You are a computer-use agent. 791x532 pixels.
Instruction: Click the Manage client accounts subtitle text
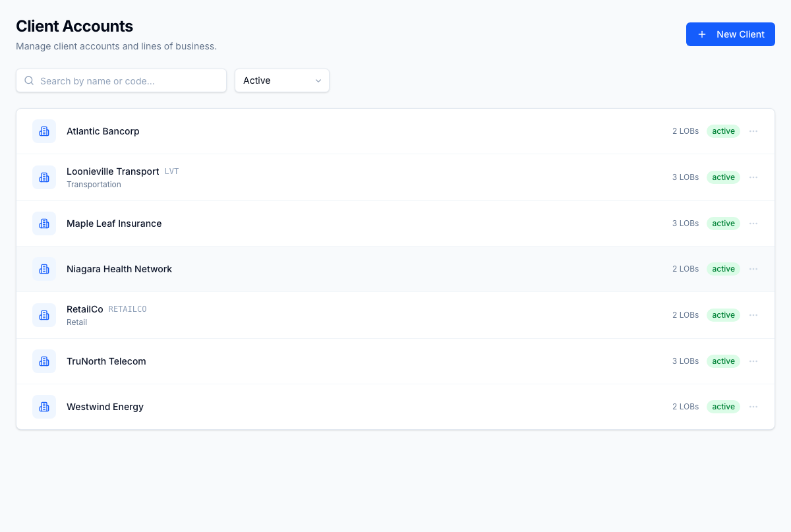pos(116,46)
